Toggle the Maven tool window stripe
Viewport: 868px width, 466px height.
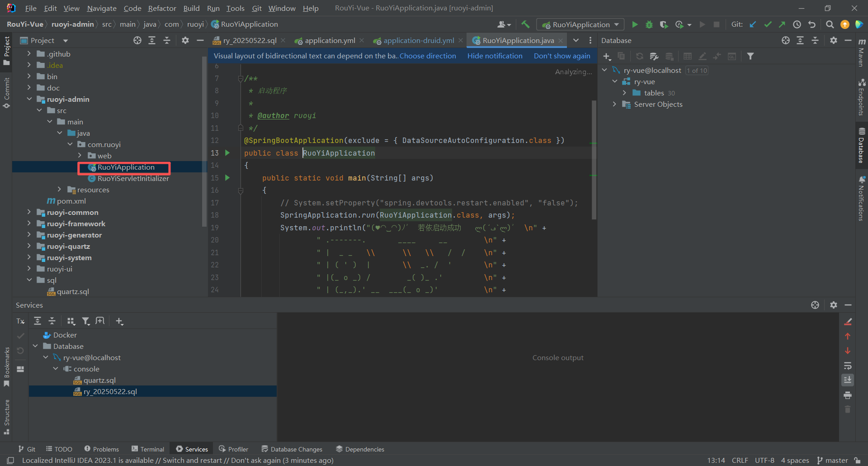pos(862,53)
